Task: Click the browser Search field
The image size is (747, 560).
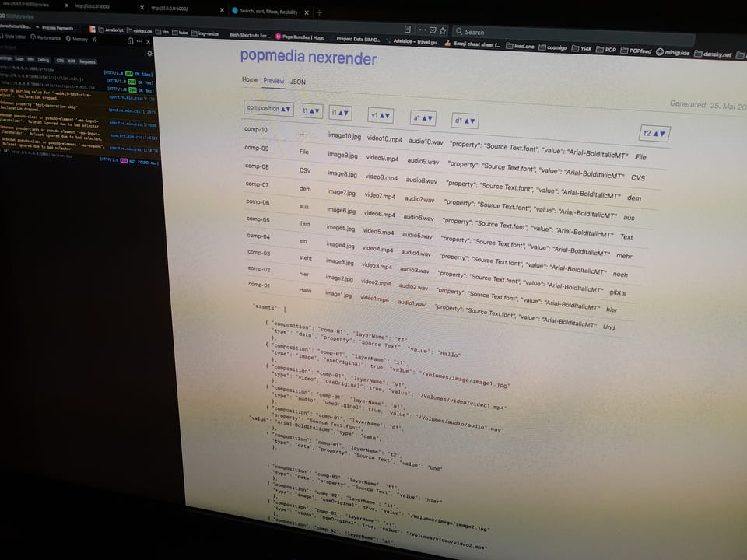Action: click(x=498, y=32)
